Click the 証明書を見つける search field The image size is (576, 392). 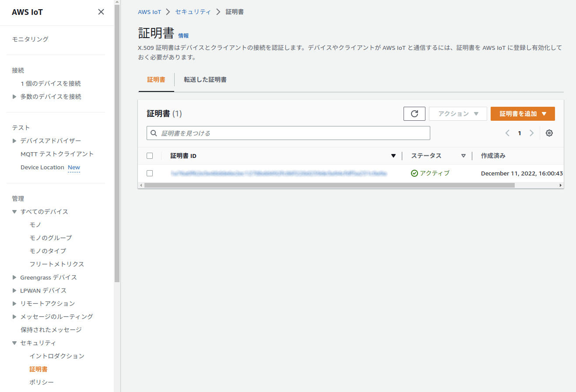pyautogui.click(x=288, y=133)
